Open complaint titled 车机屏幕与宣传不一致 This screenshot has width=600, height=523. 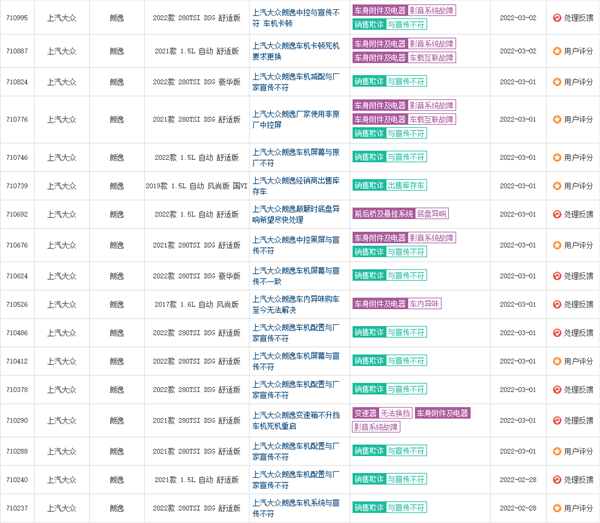click(x=296, y=276)
